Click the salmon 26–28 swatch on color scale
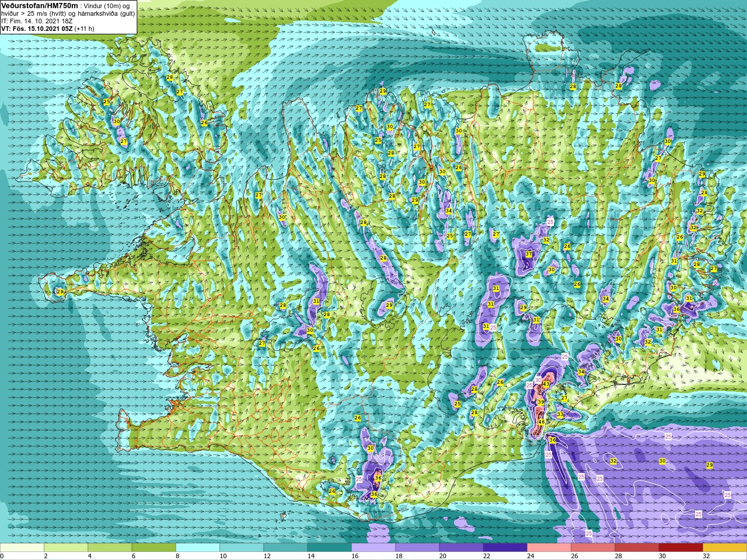The height and width of the screenshot is (560, 747). coord(593,548)
